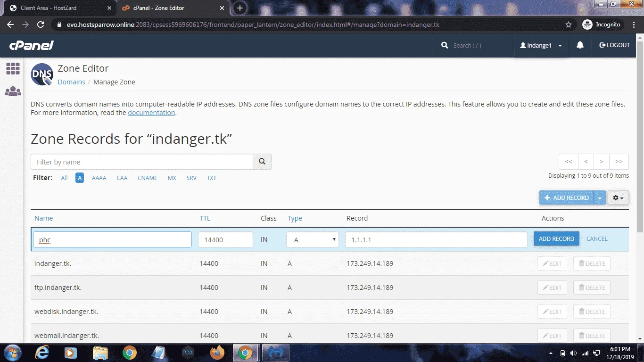This screenshot has width=644, height=362.
Task: Filter records by TXT
Action: click(212, 178)
